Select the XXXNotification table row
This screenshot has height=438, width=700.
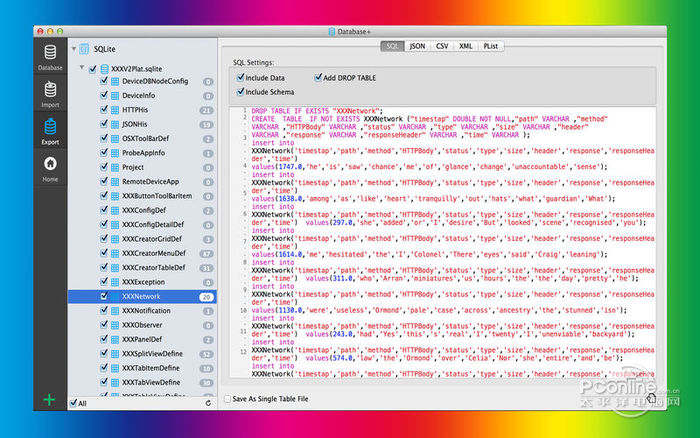tap(147, 311)
